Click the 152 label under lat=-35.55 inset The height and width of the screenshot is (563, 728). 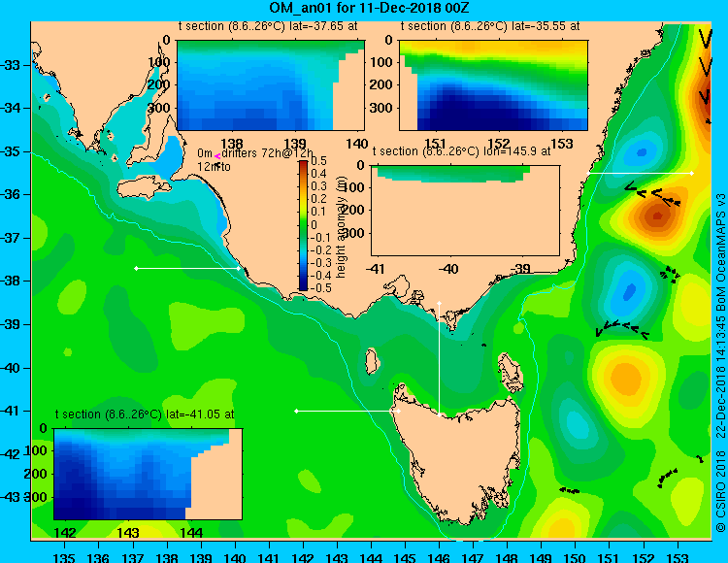(x=499, y=144)
